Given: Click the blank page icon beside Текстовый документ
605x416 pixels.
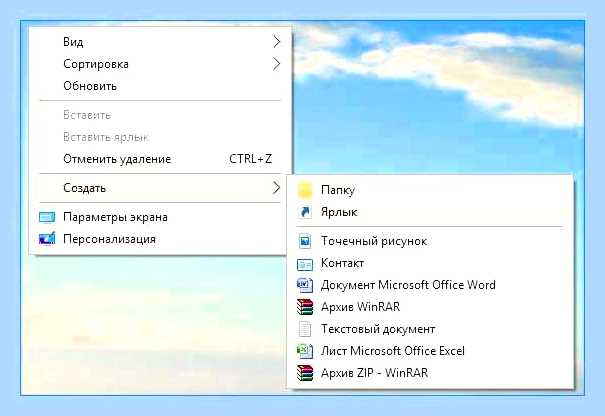Looking at the screenshot, I should (x=305, y=329).
